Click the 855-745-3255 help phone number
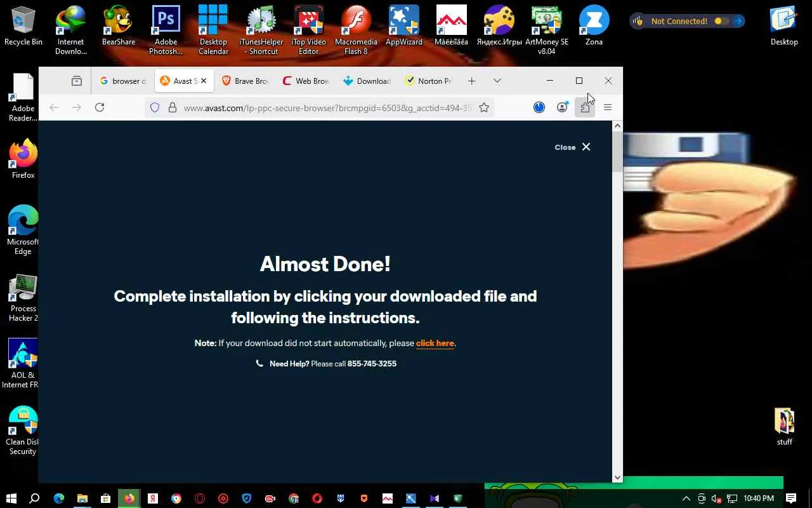This screenshot has height=508, width=812. tap(372, 364)
